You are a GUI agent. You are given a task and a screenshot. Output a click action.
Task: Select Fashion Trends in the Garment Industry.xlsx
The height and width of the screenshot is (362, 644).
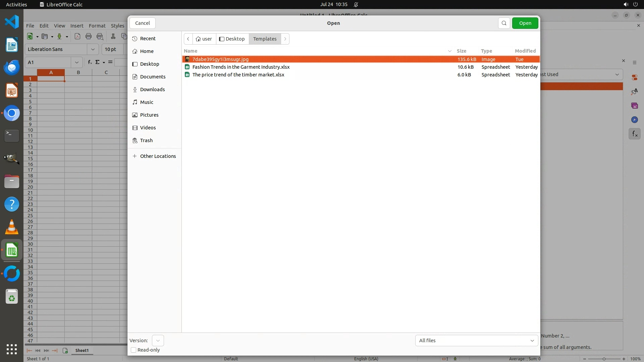click(x=241, y=67)
